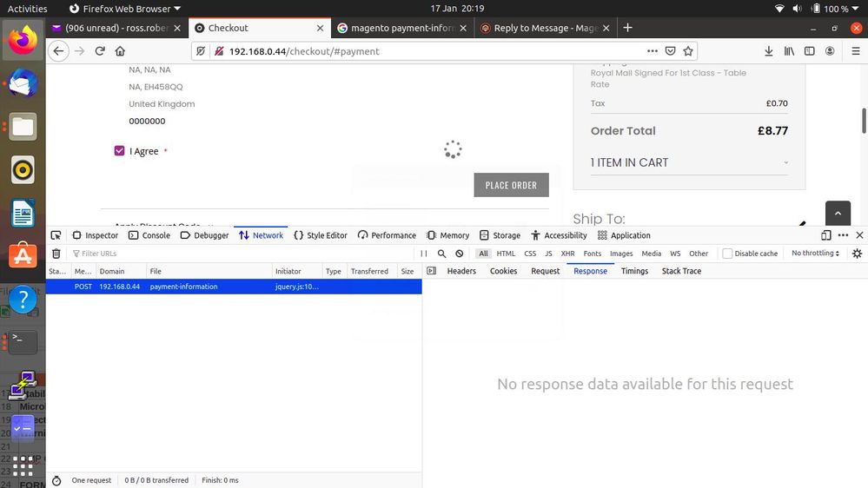Viewport: 868px width, 488px height.
Task: Click the Place Order button
Action: pos(511,185)
